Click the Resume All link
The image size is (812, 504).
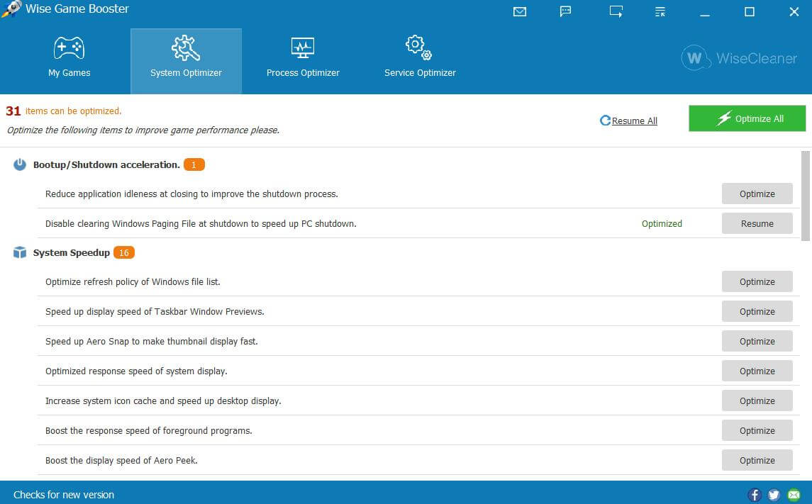pyautogui.click(x=628, y=121)
